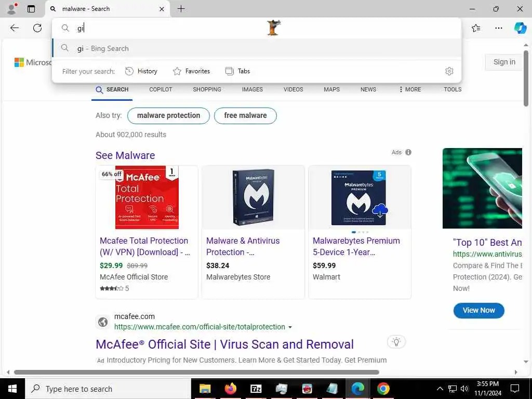
Task: Click the taskbar search box
Action: pos(108,389)
